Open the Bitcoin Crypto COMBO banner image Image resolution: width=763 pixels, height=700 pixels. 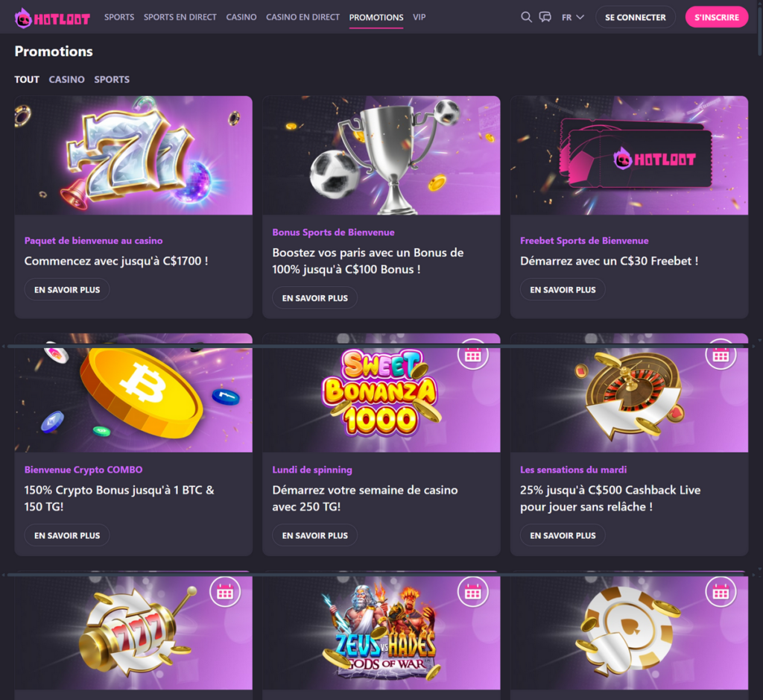[x=133, y=393]
